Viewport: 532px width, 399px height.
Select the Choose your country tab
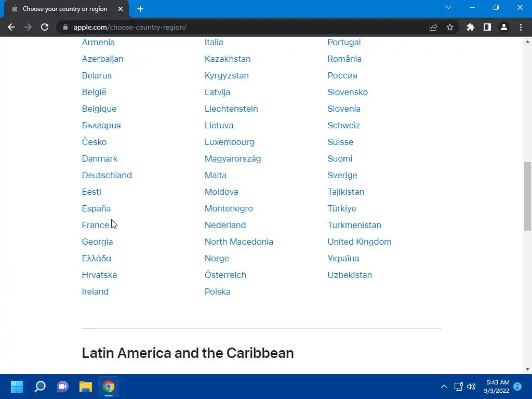(66, 9)
